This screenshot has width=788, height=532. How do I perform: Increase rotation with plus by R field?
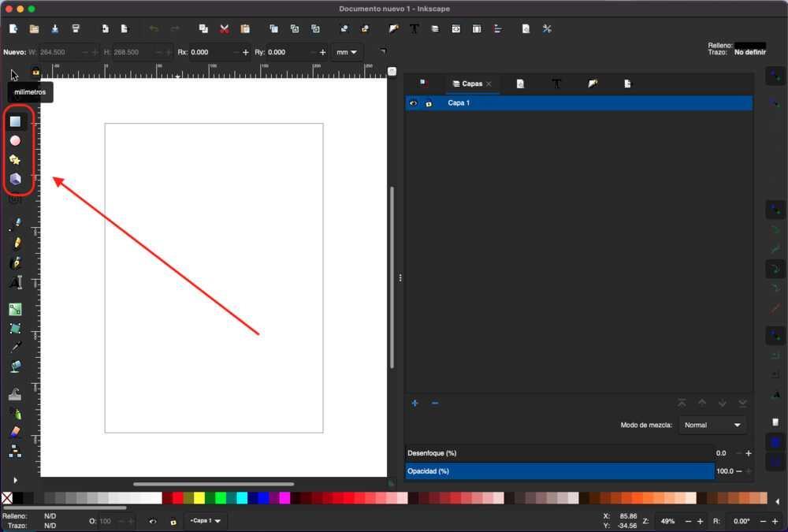tap(775, 522)
